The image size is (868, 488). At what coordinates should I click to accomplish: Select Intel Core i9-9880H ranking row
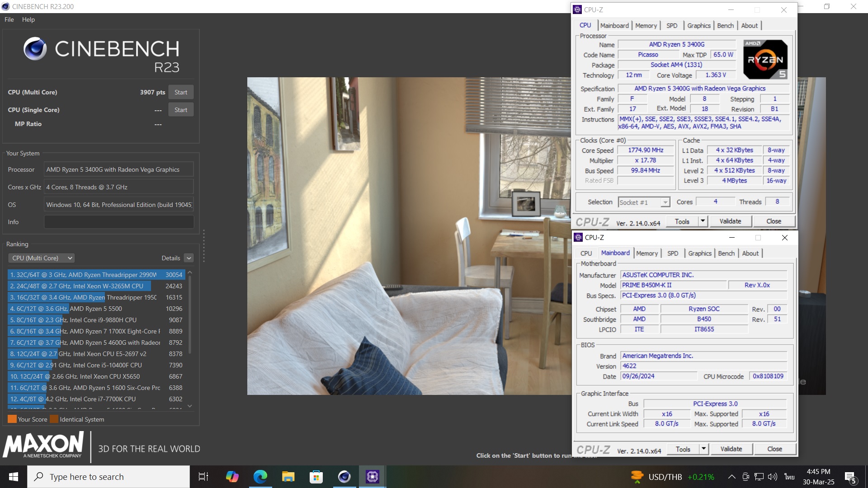pyautogui.click(x=96, y=320)
